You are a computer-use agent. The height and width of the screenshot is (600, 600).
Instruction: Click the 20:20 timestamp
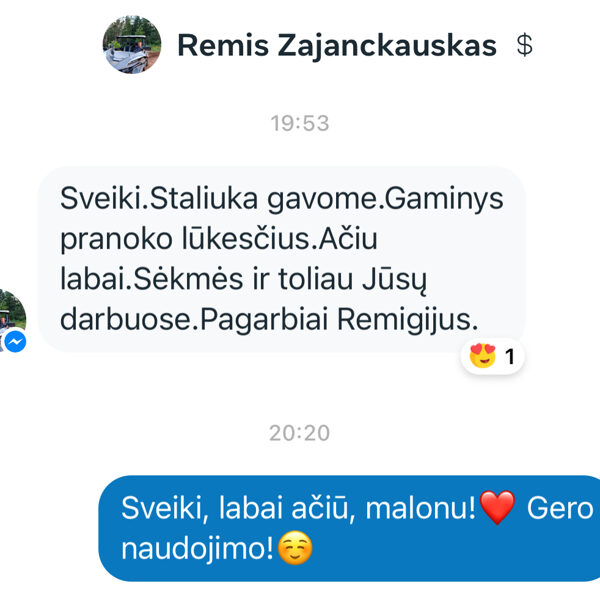(300, 433)
